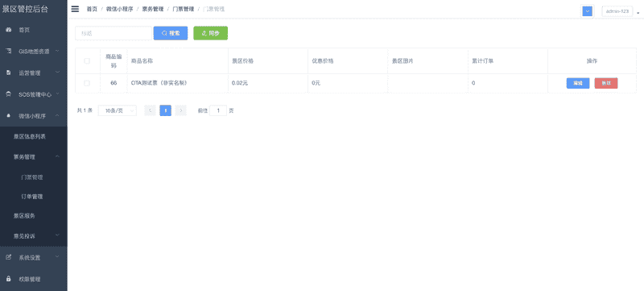The width and height of the screenshot is (644, 291).
Task: Click the dashboard icon beside sidebar 首页
Action: 9,30
